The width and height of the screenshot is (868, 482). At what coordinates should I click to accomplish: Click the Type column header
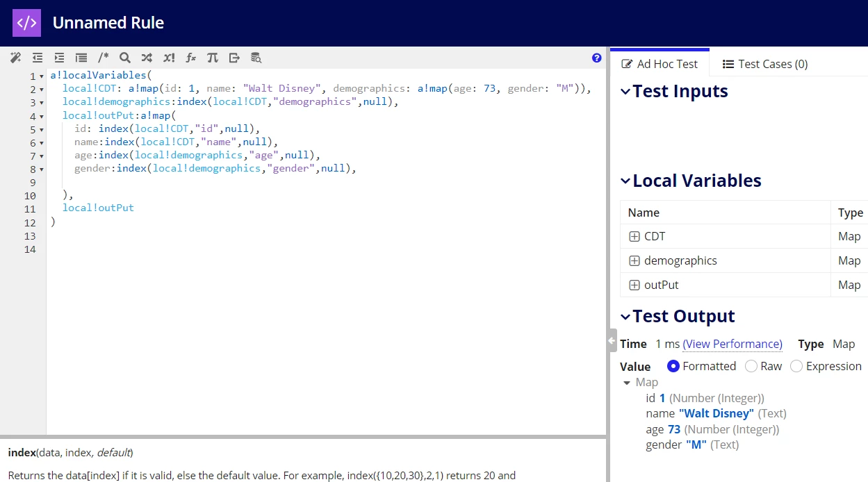point(851,213)
